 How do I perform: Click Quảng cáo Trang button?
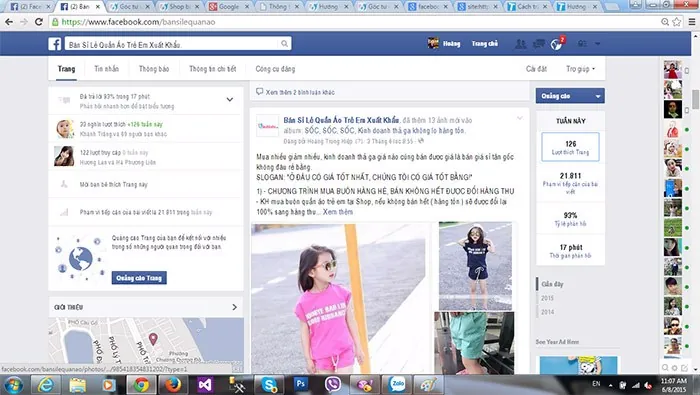click(x=139, y=278)
